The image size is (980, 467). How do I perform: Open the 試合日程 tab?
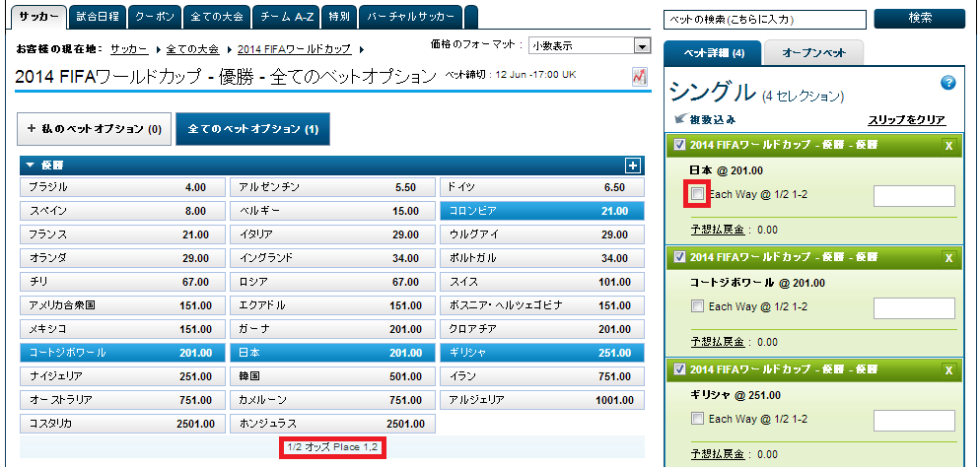tap(98, 17)
